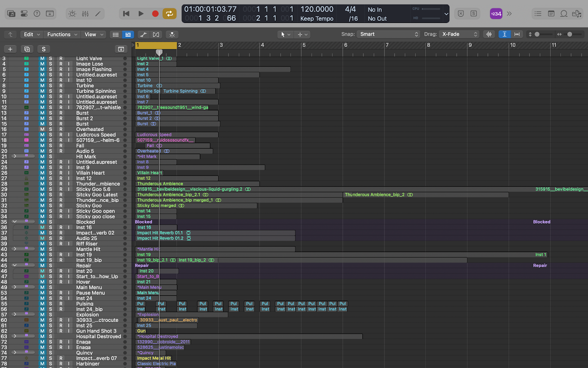Screen dimensions: 588x368
Task: Record-enable the Sticky Goo track
Action: pyautogui.click(x=61, y=206)
